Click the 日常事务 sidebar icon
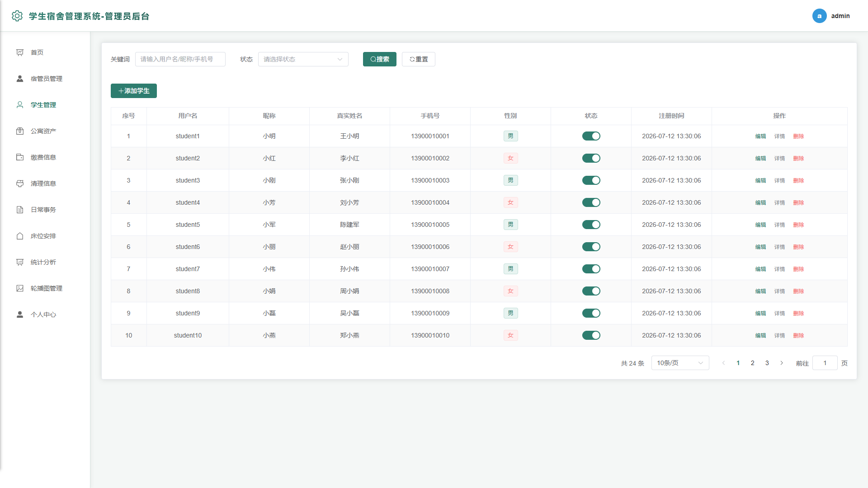The image size is (868, 488). tap(20, 210)
